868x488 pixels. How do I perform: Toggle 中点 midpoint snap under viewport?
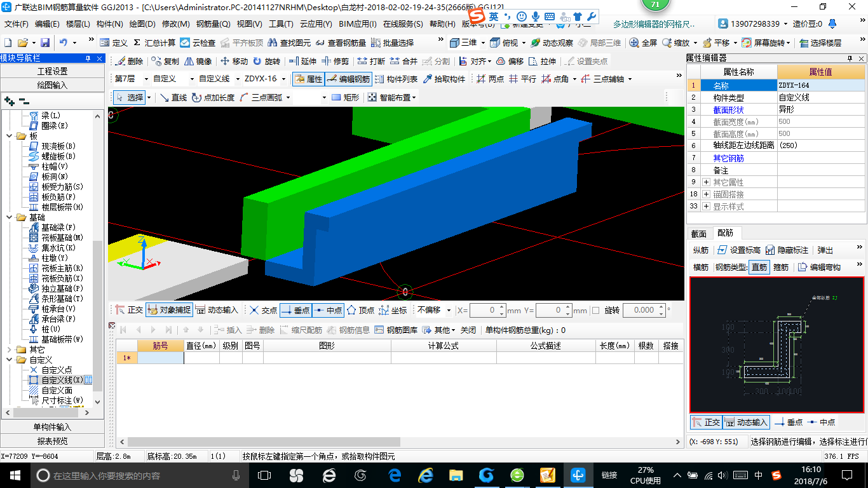point(329,310)
